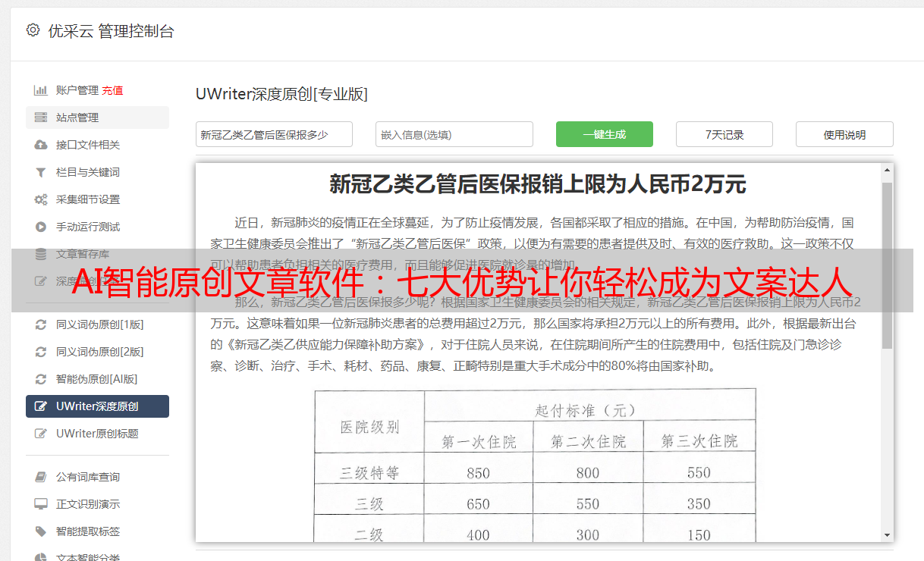Select 栏目与关键词 in sidebar

coord(97,172)
